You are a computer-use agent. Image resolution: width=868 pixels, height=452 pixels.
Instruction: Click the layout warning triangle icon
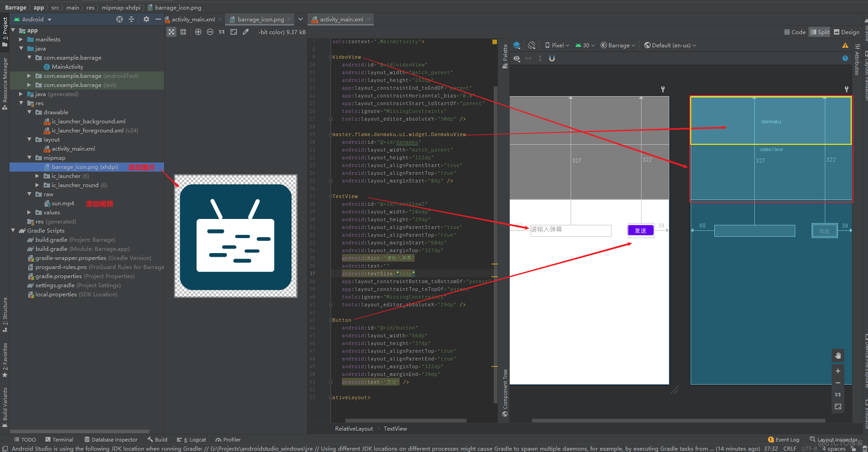point(845,45)
